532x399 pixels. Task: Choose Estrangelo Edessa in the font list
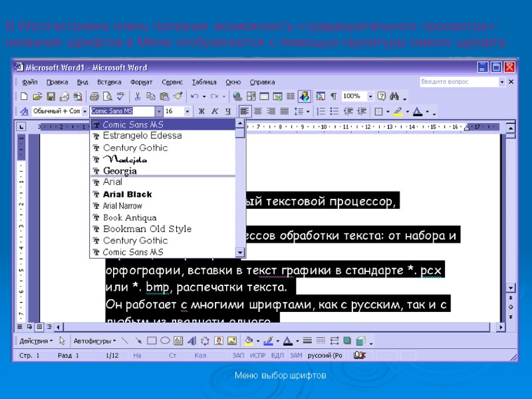click(x=163, y=136)
